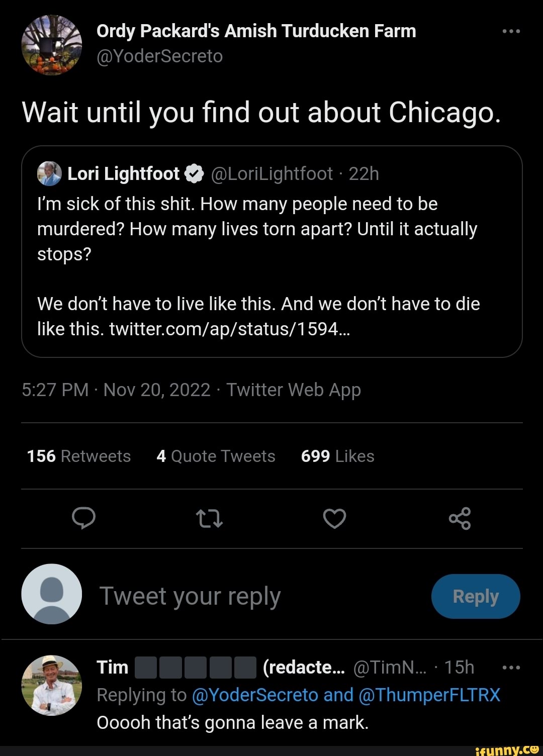View the 4 Quote Tweets
Viewport: 543px width, 756px height.
[216, 456]
